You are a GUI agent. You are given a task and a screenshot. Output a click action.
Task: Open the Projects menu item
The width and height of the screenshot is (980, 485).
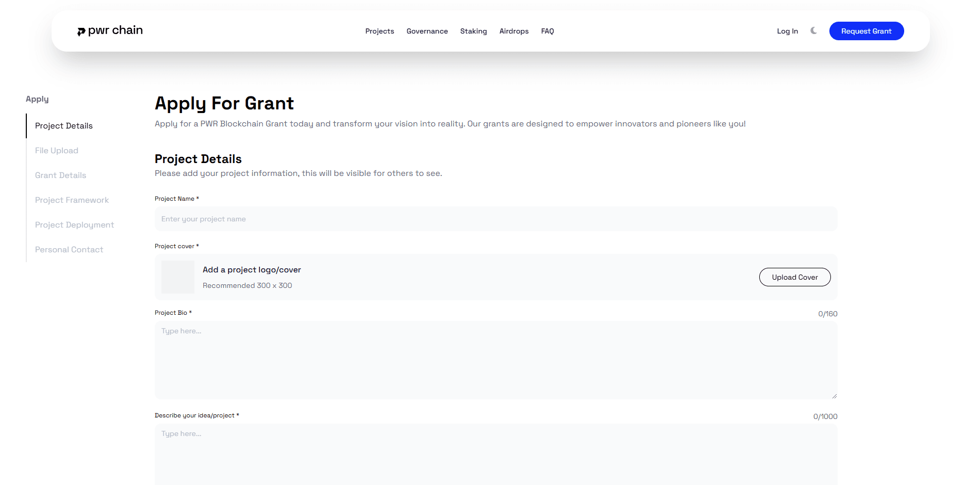[380, 31]
